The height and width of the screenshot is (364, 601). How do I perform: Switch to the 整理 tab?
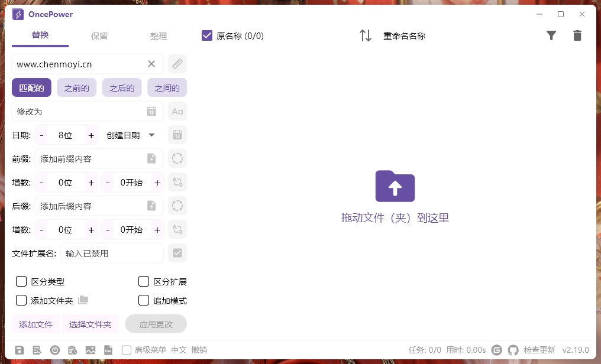pos(159,36)
